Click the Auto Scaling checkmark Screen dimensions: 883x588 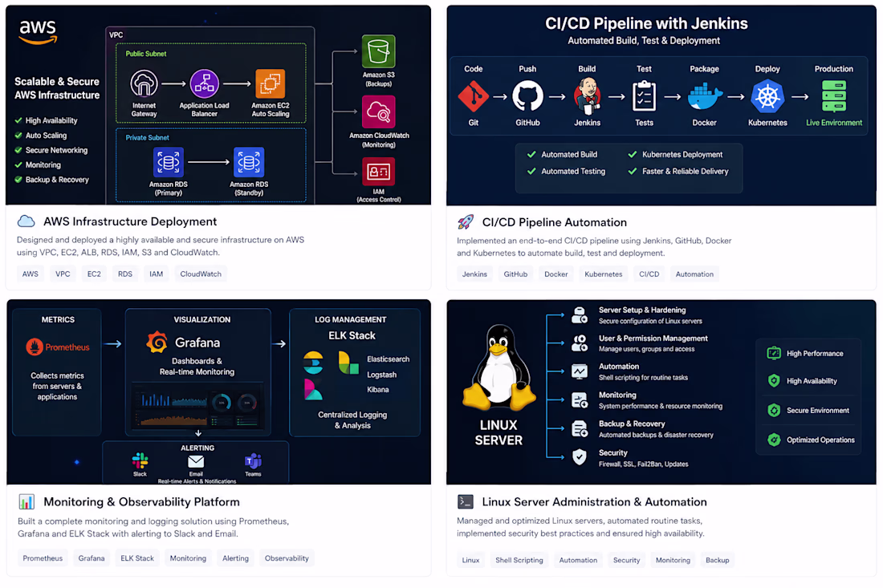click(x=18, y=135)
